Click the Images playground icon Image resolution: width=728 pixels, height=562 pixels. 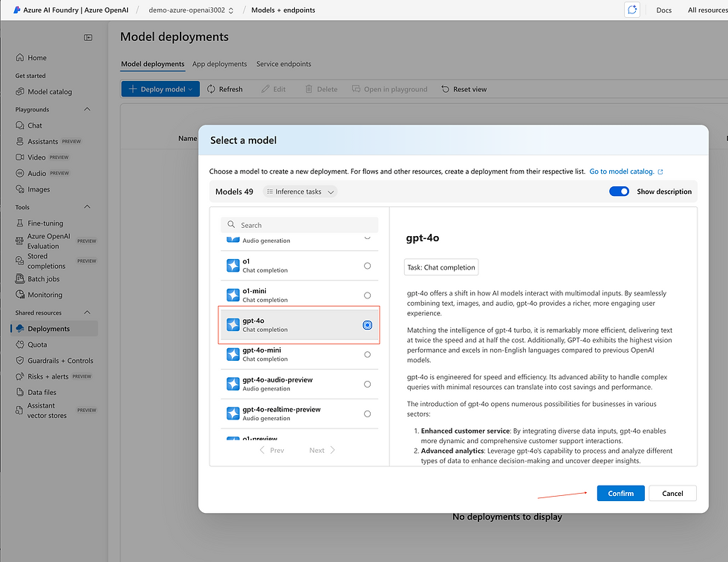coord(19,189)
